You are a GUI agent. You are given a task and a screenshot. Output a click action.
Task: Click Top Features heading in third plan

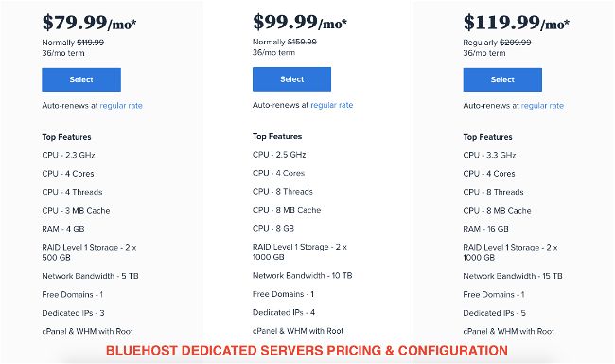[x=487, y=137]
